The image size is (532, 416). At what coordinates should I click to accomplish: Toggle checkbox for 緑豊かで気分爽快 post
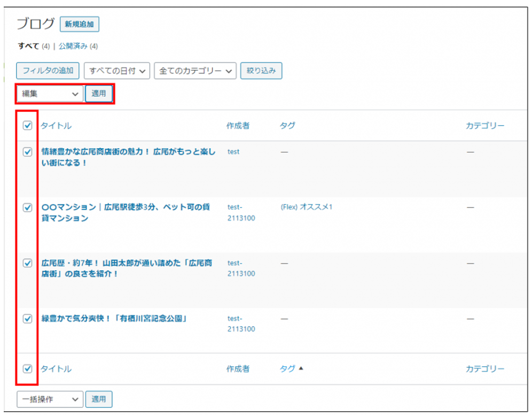pyautogui.click(x=28, y=319)
